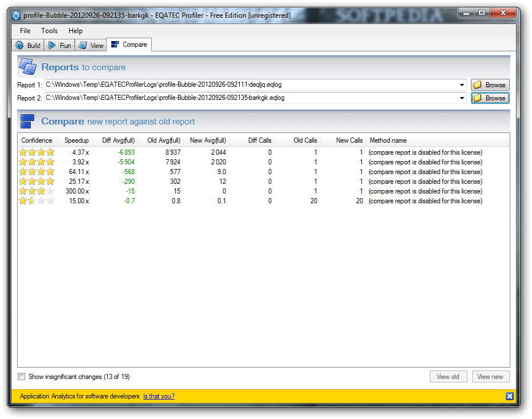Screen dimensions: 532x419
Task: Select the speedup value 3.92x
Action: (x=80, y=162)
